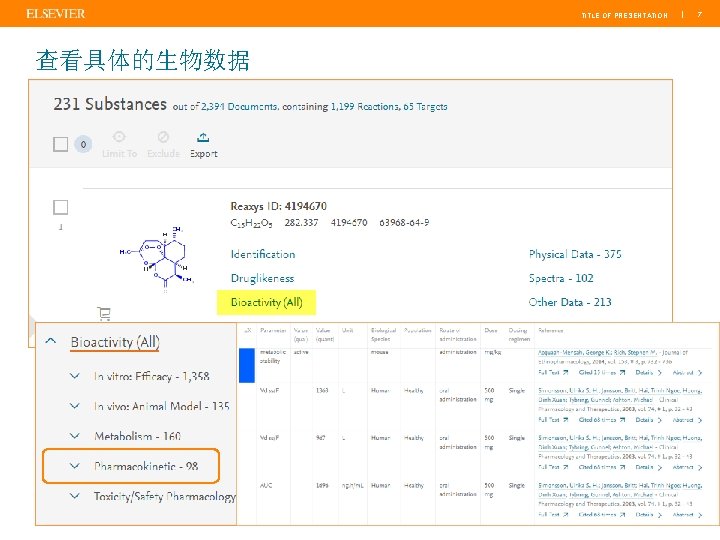Click the AUC parameter cell
The height and width of the screenshot is (540, 720).
(x=265, y=485)
